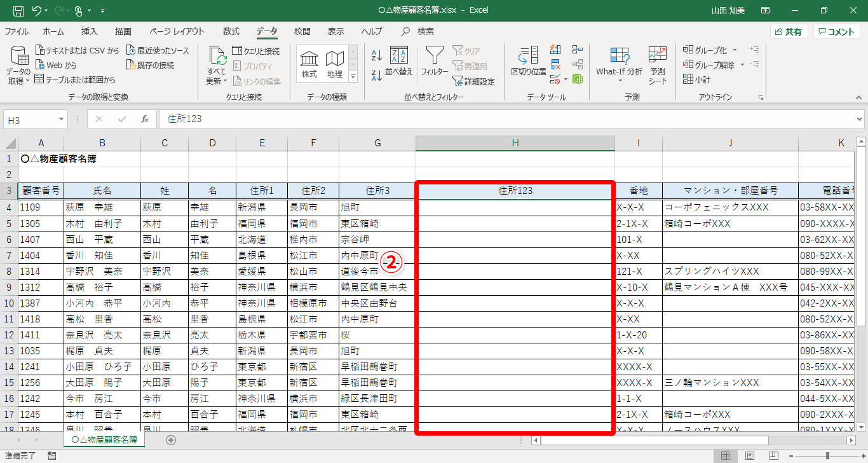Expand the data types gallery

click(x=353, y=76)
